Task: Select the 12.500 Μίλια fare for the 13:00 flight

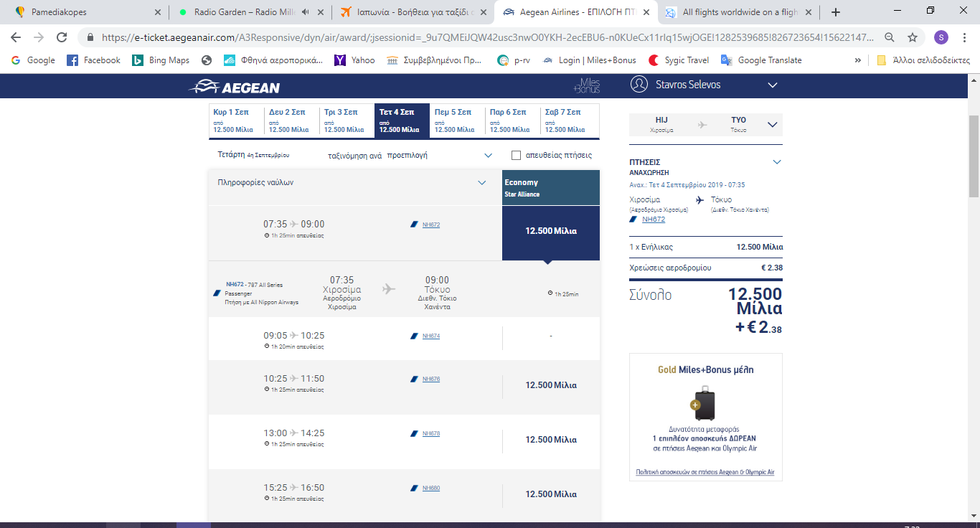Action: [x=551, y=440]
